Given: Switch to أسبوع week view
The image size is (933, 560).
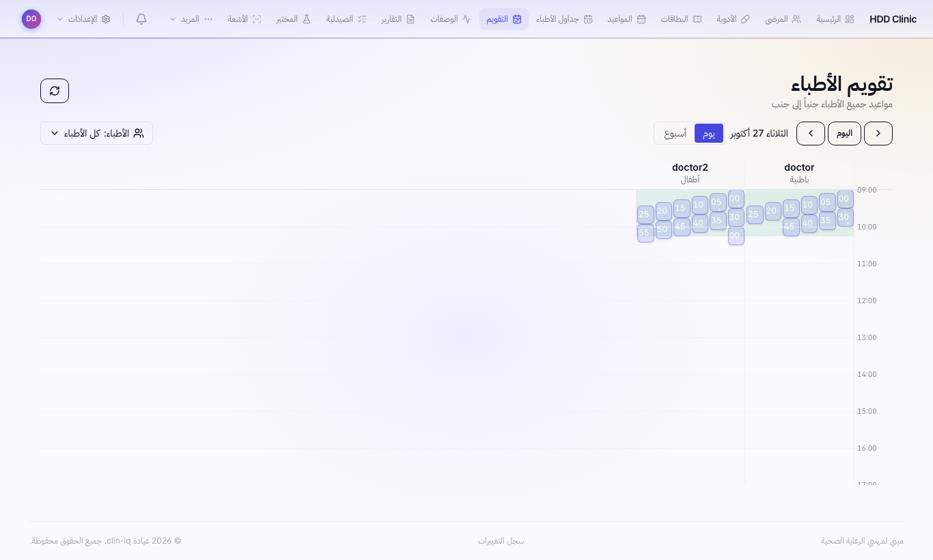Looking at the screenshot, I should coord(676,133).
